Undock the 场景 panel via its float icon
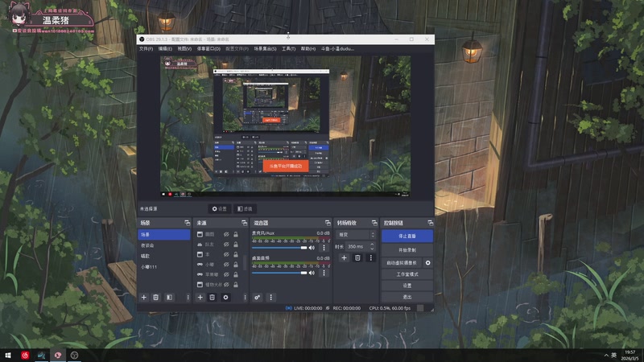The image size is (644, 362). 188,223
